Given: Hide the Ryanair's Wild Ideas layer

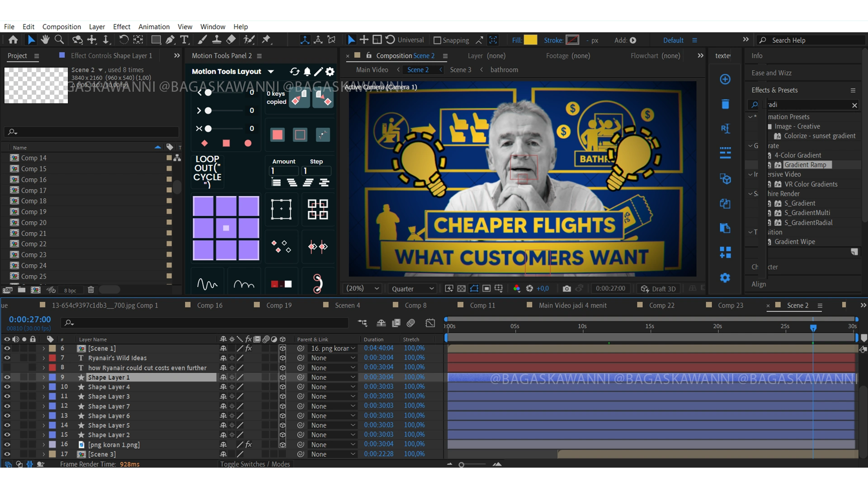Looking at the screenshot, I should click(x=7, y=358).
